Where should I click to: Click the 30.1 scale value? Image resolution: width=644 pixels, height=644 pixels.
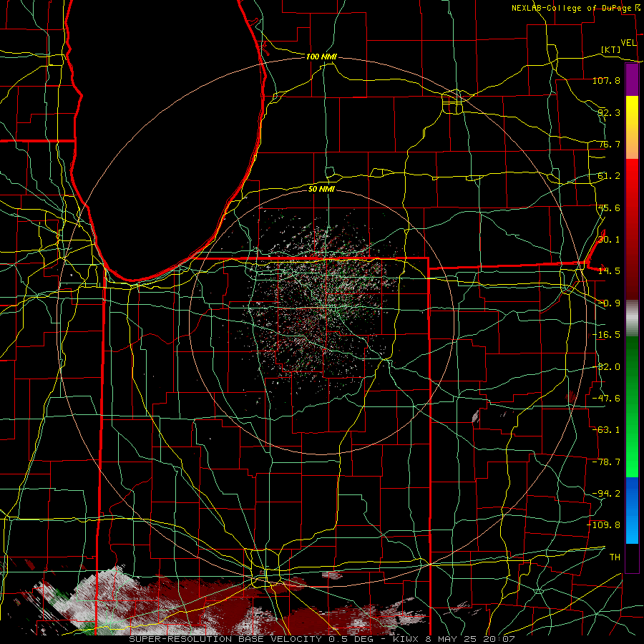click(609, 240)
